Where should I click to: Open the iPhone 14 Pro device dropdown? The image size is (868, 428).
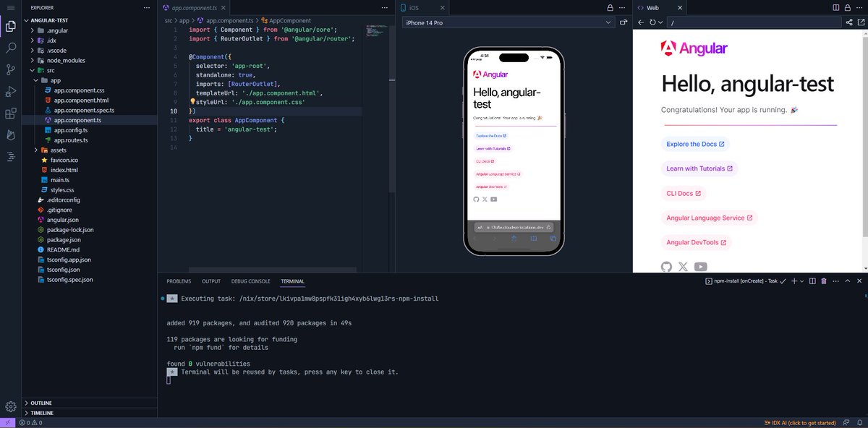pos(508,22)
